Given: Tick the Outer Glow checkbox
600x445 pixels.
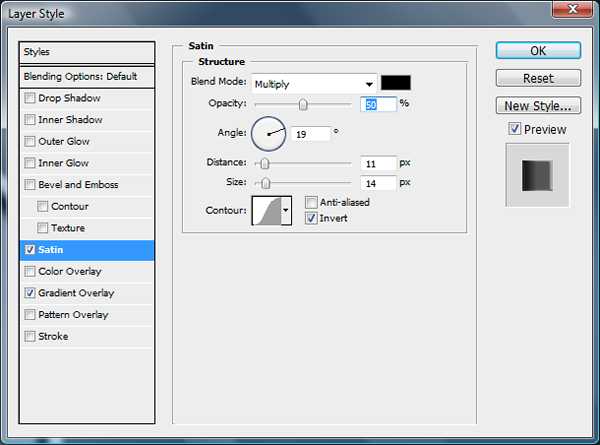Looking at the screenshot, I should [x=29, y=142].
